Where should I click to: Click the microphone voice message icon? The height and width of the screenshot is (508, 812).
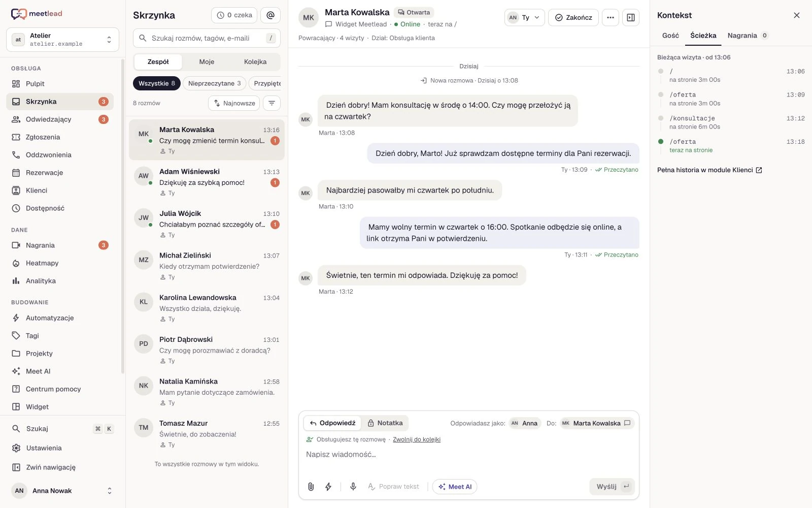pyautogui.click(x=353, y=487)
